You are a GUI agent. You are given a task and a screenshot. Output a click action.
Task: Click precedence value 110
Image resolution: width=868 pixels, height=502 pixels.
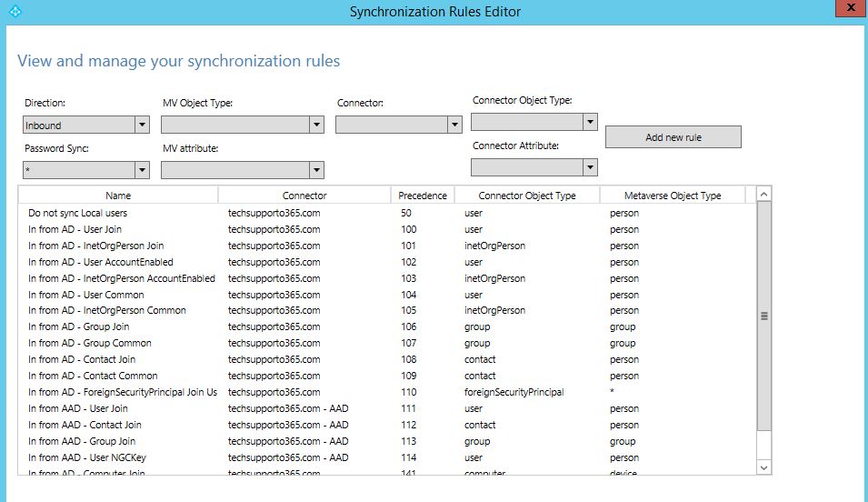(x=408, y=392)
